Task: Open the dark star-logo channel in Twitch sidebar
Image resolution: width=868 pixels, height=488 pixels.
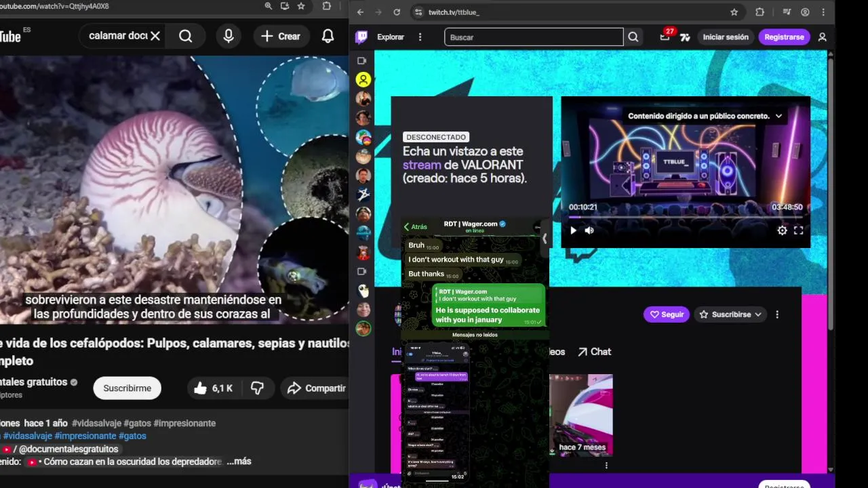Action: [x=363, y=195]
